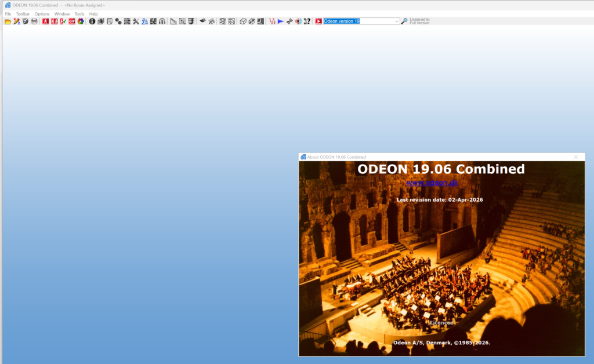Click the ODEON app icon in main title bar

point(8,5)
